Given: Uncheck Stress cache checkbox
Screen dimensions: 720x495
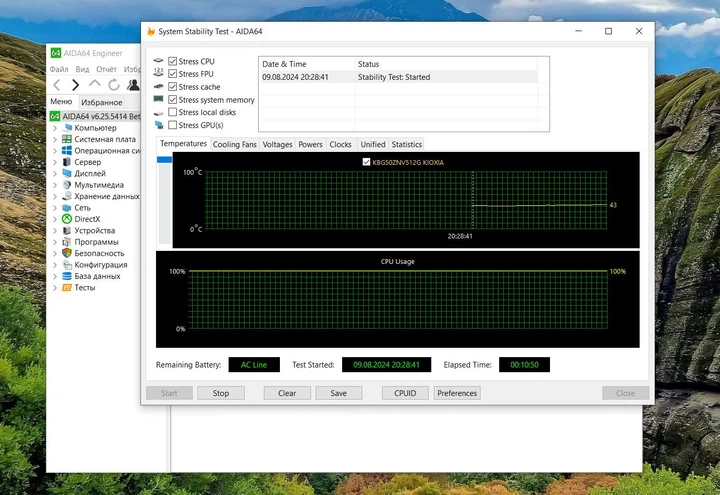Looking at the screenshot, I should pyautogui.click(x=173, y=86).
